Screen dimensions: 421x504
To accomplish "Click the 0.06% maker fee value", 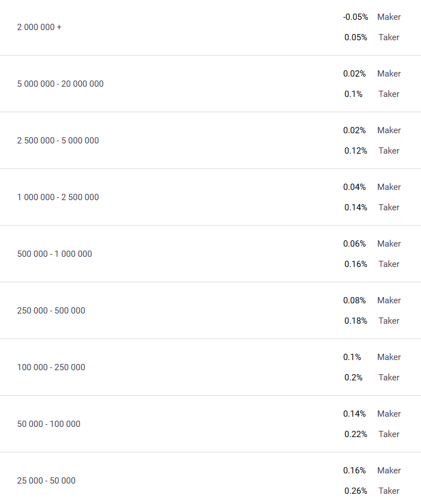I will click(355, 244).
